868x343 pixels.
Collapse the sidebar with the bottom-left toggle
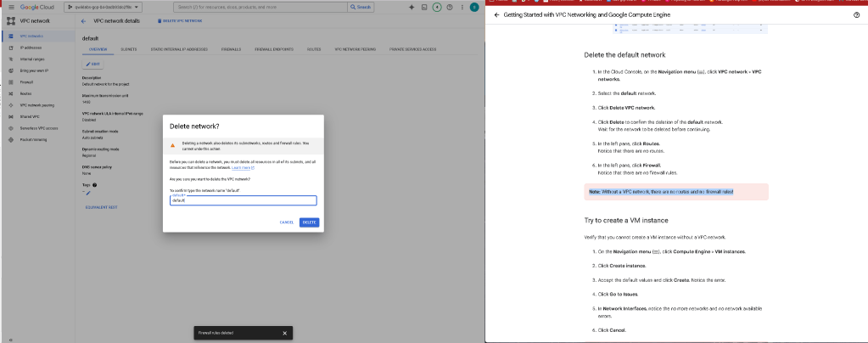11,339
